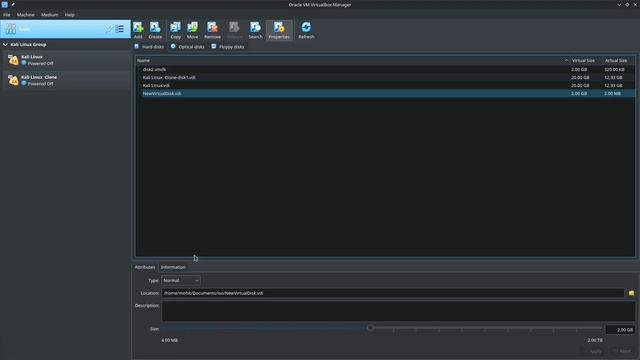Click the Apply button
Image resolution: width=640 pixels, height=360 pixels.
click(x=593, y=351)
